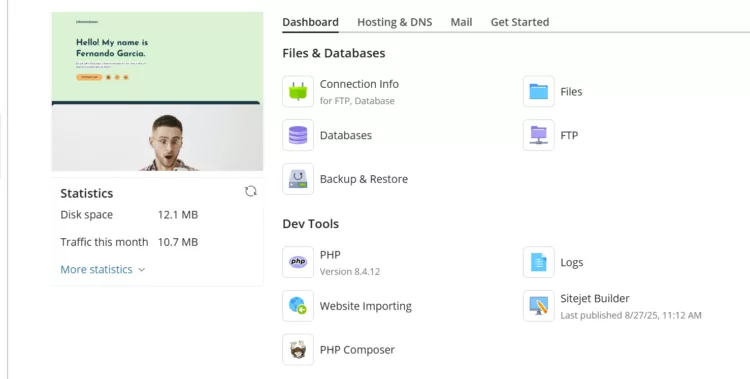Open the Sitejet Builder link
Image resolution: width=750 pixels, height=379 pixels.
595,298
